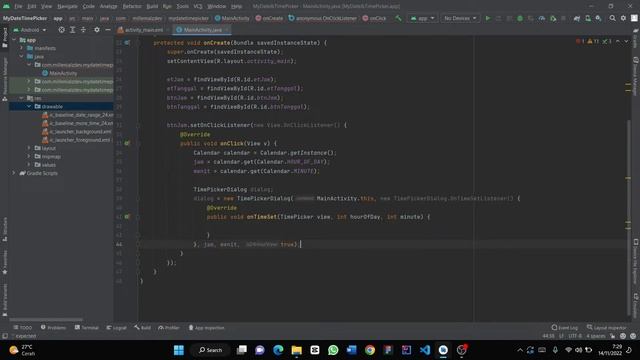Click the Expand All icon in Project panel
Screen dimensions: 640x360
[72, 30]
